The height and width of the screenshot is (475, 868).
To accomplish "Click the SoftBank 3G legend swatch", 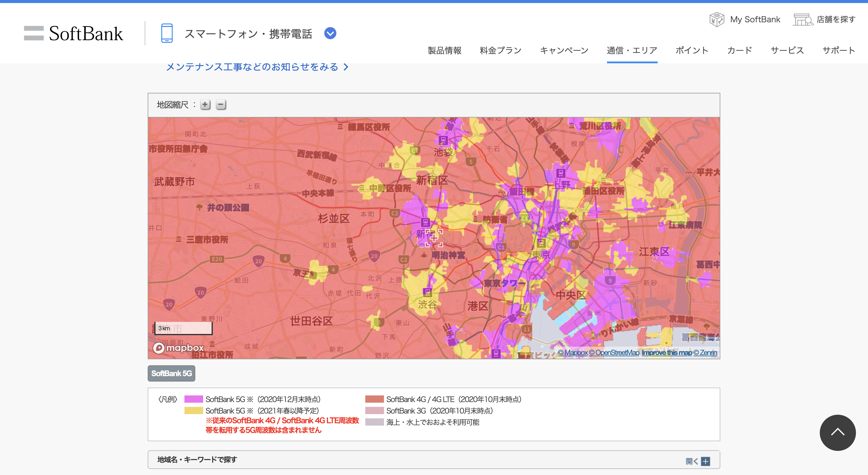I will point(374,411).
